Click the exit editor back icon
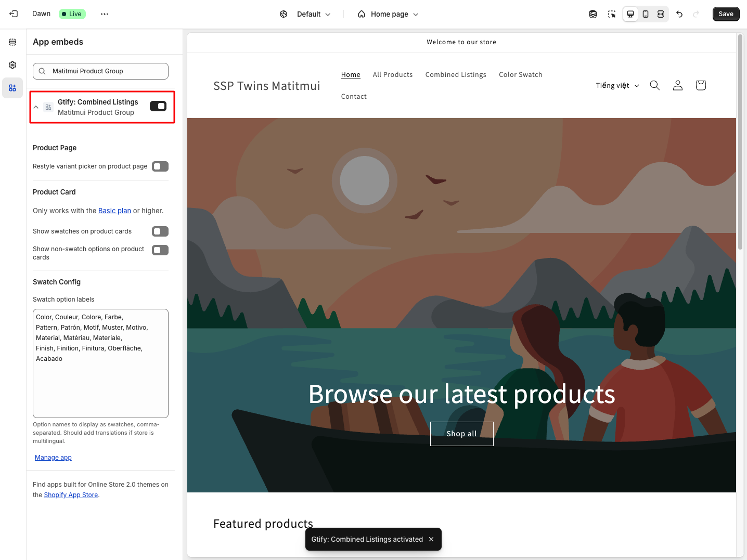This screenshot has width=747, height=560. click(x=14, y=14)
